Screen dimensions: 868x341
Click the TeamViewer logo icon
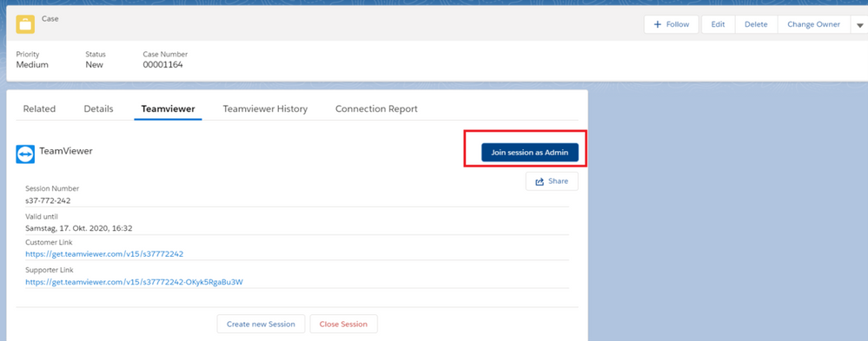tap(25, 154)
